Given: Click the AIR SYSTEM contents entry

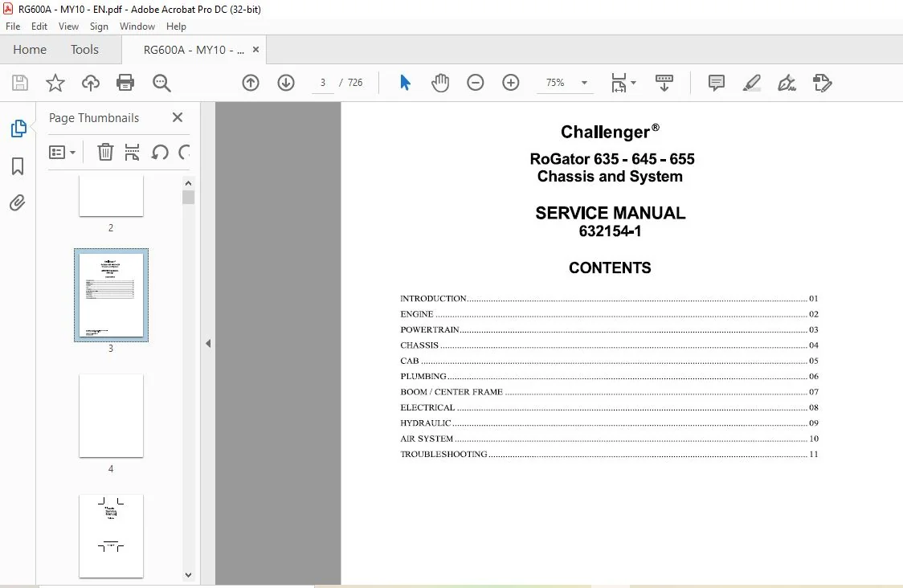Looking at the screenshot, I should coord(609,439).
